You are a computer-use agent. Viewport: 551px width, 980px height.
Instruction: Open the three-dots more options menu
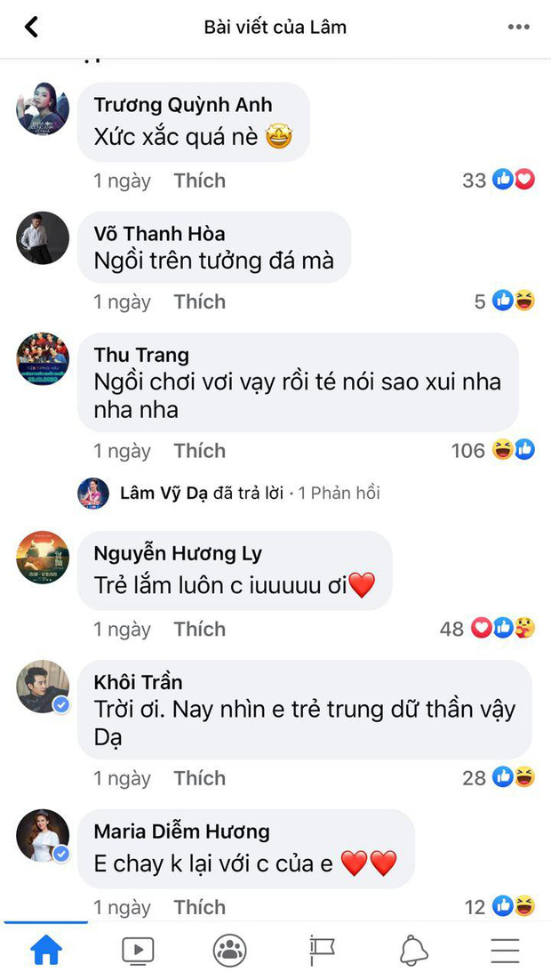click(x=518, y=27)
